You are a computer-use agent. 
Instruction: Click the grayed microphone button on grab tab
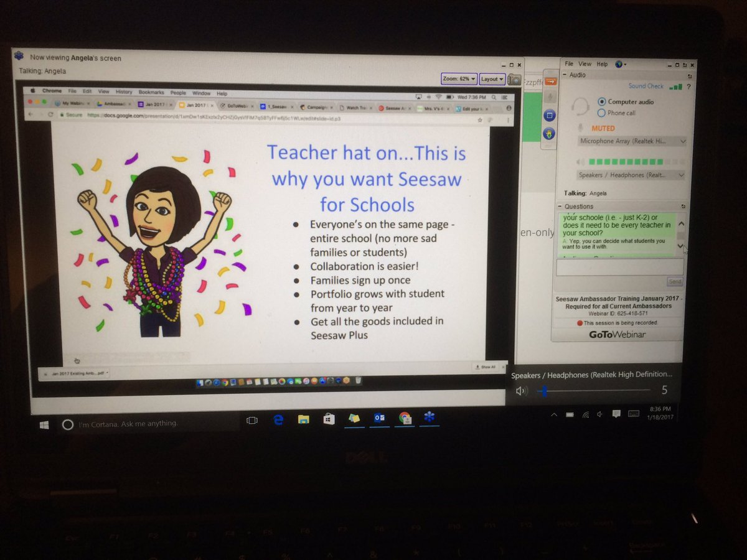[550, 98]
